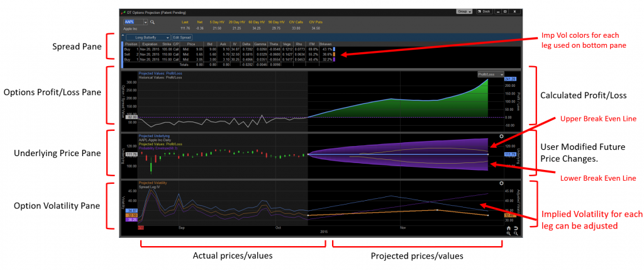This screenshot has width=644, height=270.
Task: Collapse the spread pane with the arrow
Action: 123,37
